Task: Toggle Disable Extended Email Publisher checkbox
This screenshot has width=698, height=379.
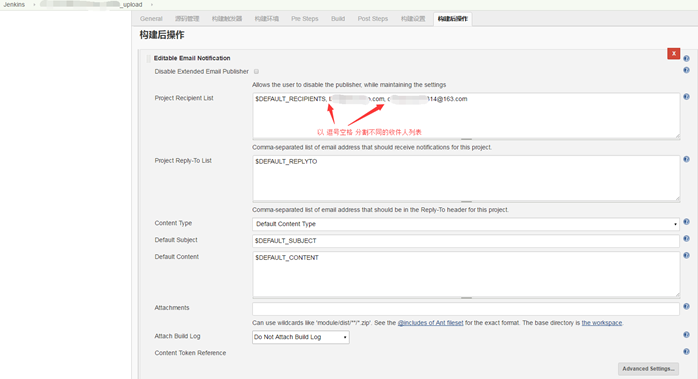Action: [256, 71]
